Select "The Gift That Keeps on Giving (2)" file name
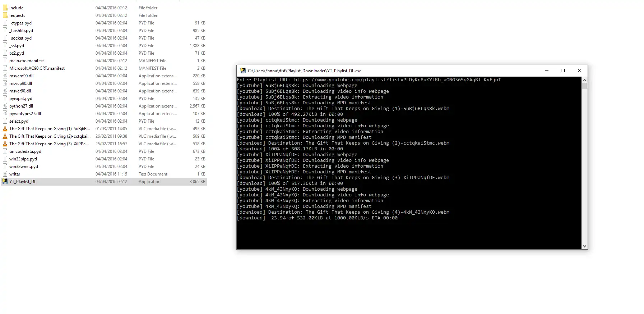 click(50, 136)
